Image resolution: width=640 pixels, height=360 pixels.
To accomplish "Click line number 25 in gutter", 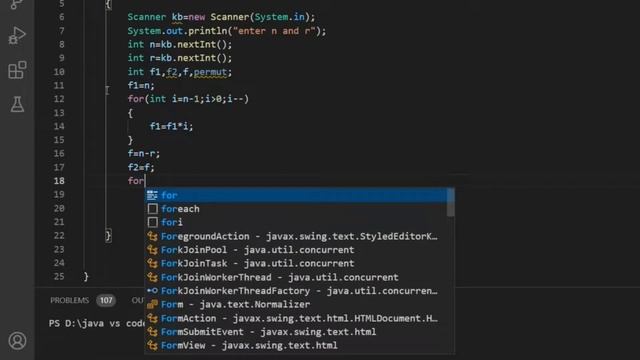I will pyautogui.click(x=59, y=276).
